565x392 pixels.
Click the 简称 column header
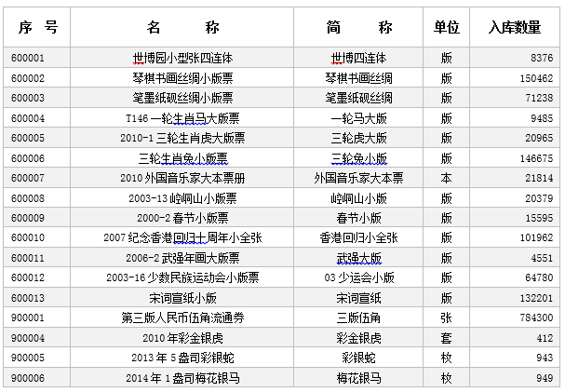(x=358, y=27)
